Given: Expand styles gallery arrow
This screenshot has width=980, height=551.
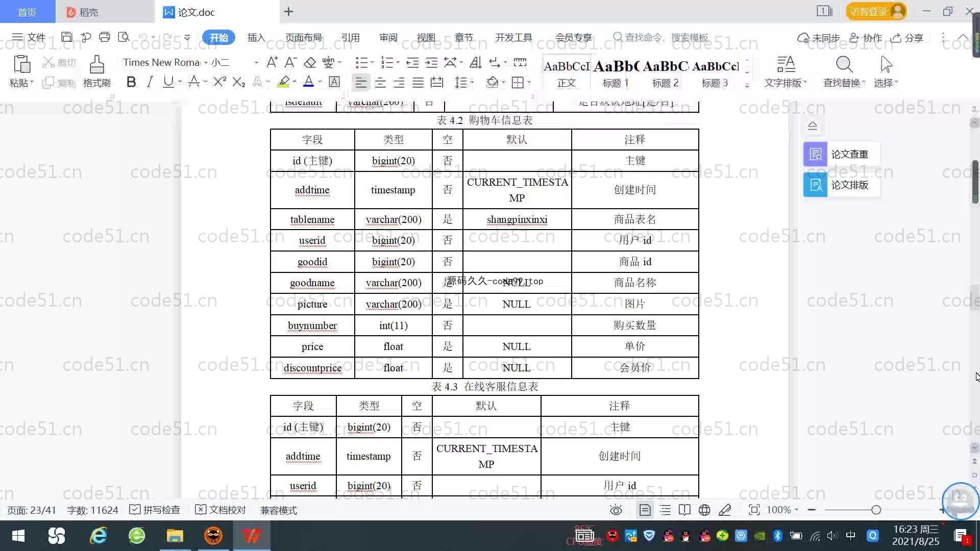Looking at the screenshot, I should (747, 86).
